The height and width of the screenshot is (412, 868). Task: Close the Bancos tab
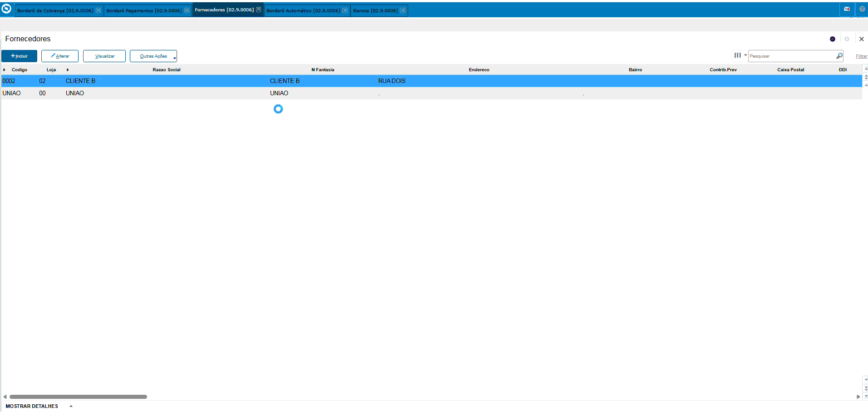click(403, 10)
